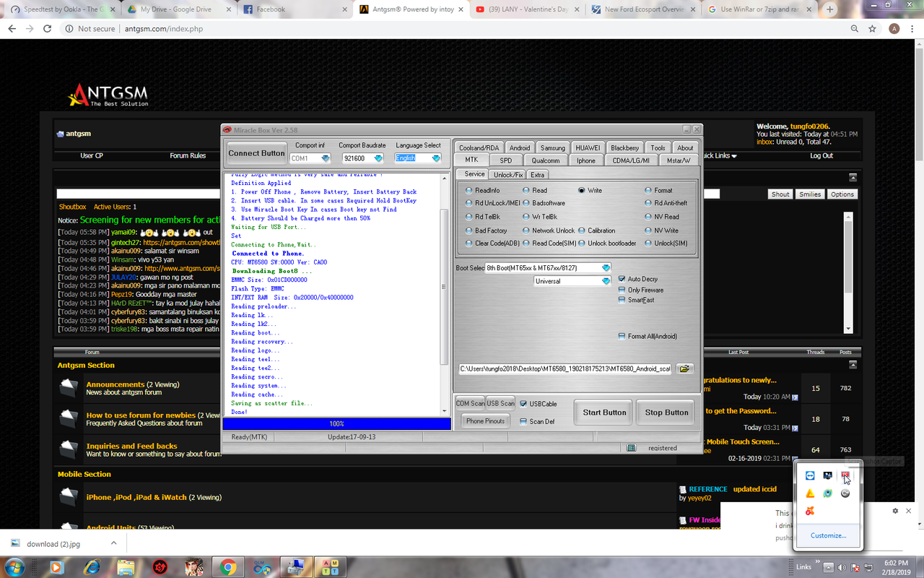
Task: Expand the download (2).jpg options chevron
Action: point(113,543)
